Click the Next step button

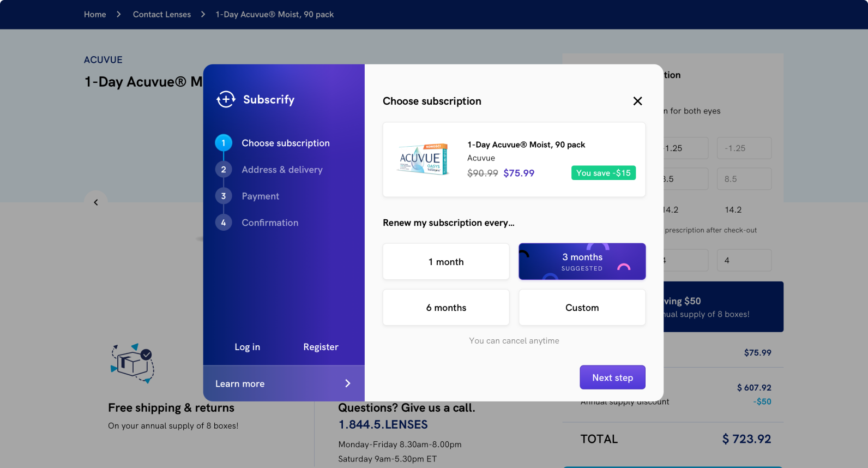[x=612, y=377]
